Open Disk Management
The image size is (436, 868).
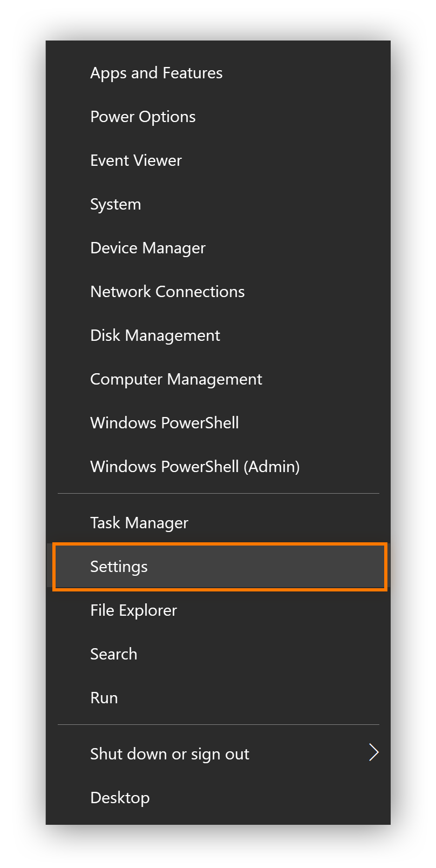pyautogui.click(x=155, y=335)
